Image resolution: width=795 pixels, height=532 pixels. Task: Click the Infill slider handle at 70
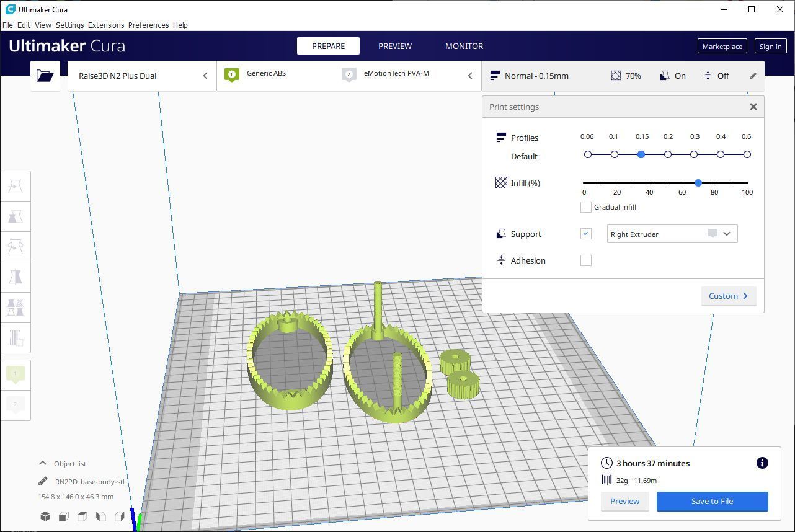tap(698, 183)
